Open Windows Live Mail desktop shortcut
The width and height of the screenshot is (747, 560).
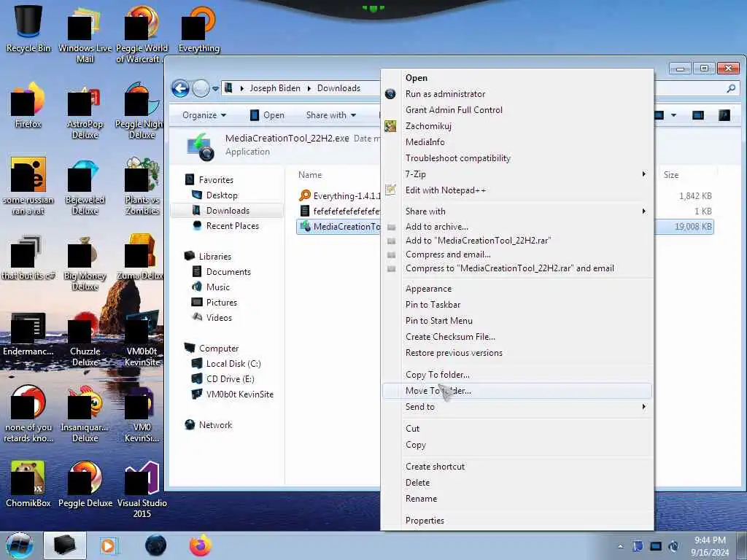point(85,34)
